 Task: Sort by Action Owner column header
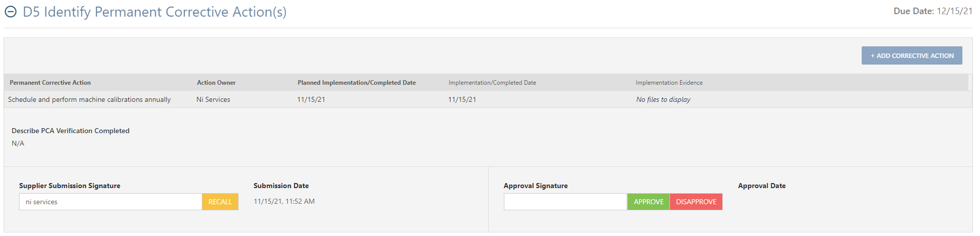click(216, 83)
